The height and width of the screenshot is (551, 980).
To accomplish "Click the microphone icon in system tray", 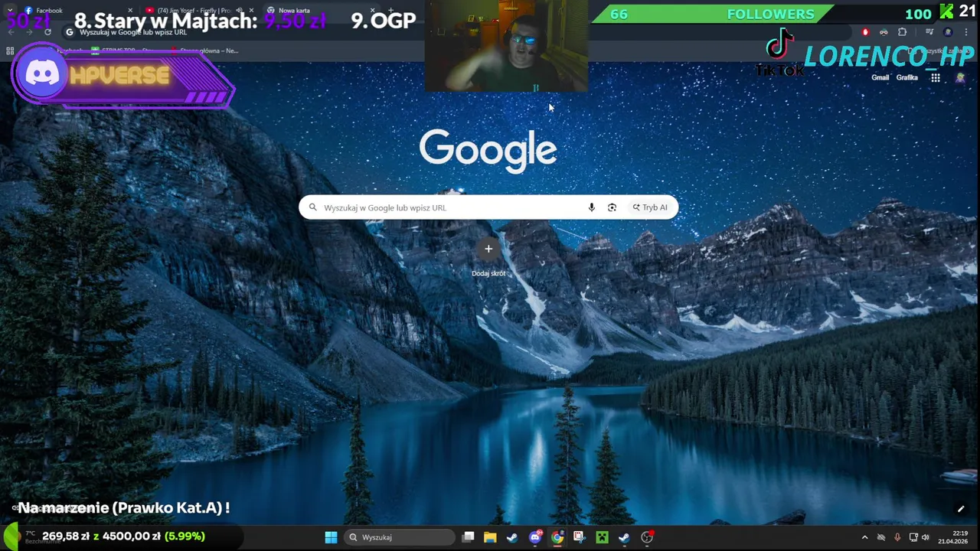I will coord(897,537).
